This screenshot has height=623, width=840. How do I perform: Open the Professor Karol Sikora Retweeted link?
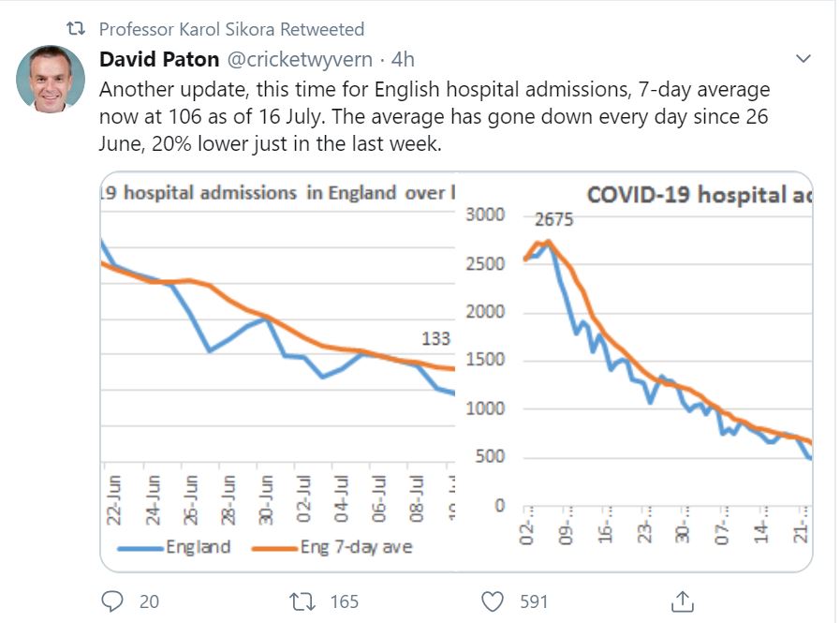231,29
